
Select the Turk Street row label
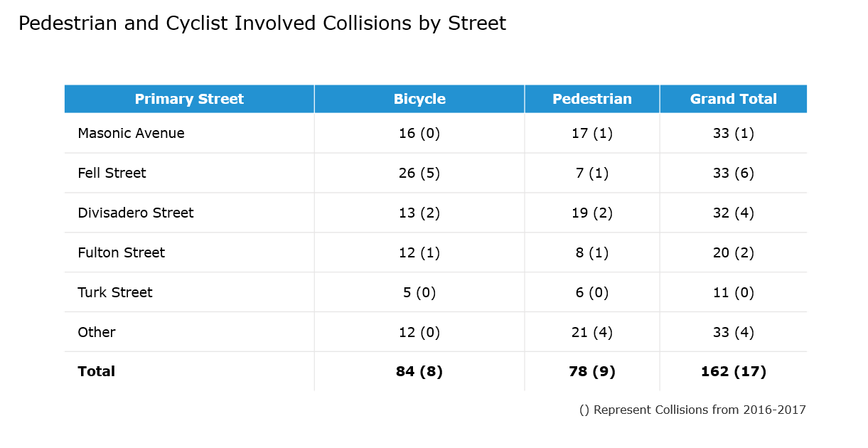pyautogui.click(x=114, y=292)
